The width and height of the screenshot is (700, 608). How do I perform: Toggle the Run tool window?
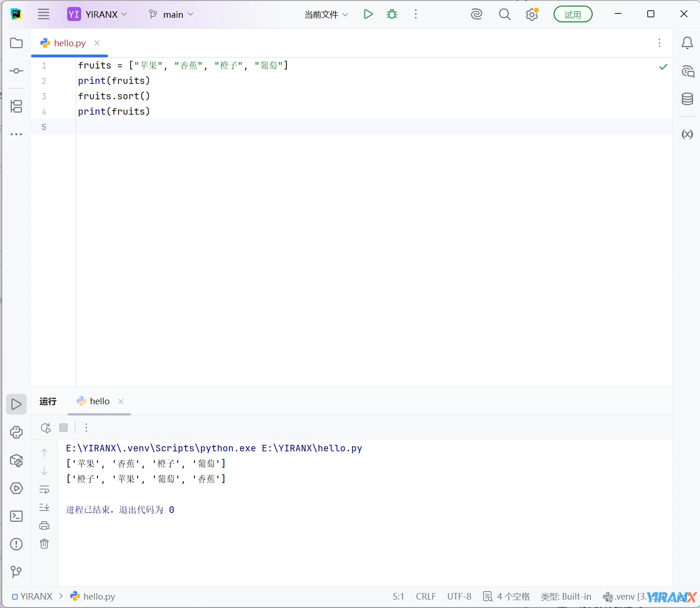pyautogui.click(x=16, y=404)
